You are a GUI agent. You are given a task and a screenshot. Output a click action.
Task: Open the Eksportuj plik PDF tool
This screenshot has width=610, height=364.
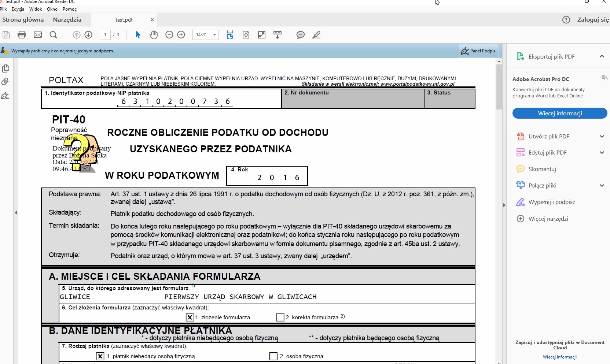pyautogui.click(x=551, y=56)
